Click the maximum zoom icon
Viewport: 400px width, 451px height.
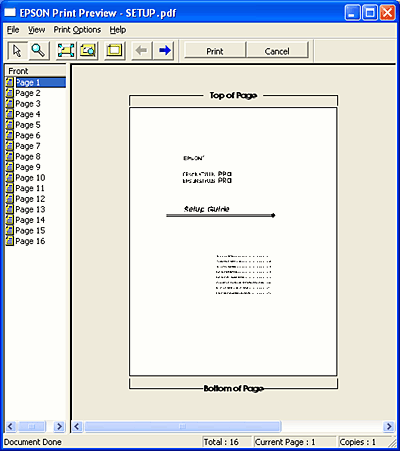88,51
